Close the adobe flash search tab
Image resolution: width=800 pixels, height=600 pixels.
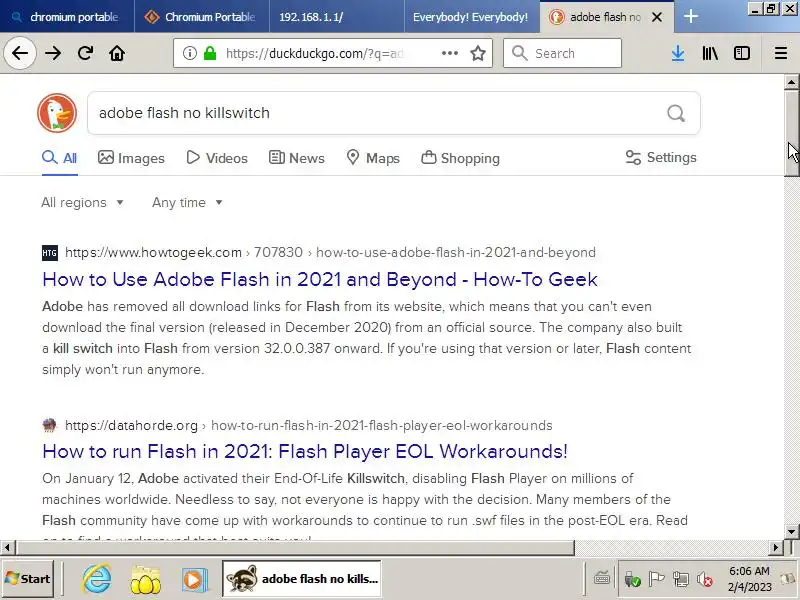[x=657, y=17]
